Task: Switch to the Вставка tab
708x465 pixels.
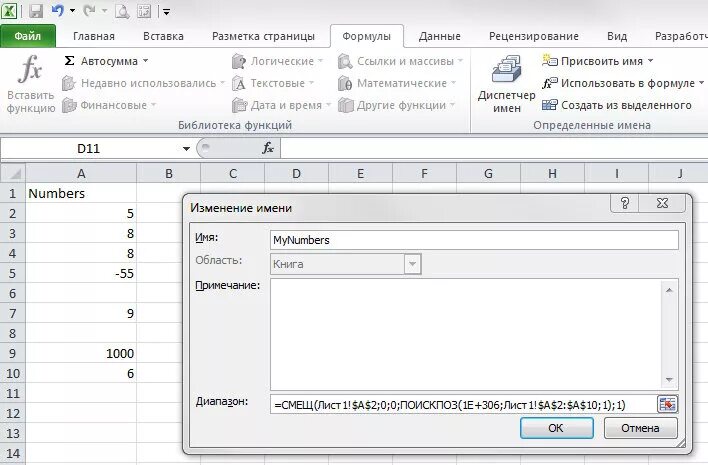Action: [x=163, y=36]
